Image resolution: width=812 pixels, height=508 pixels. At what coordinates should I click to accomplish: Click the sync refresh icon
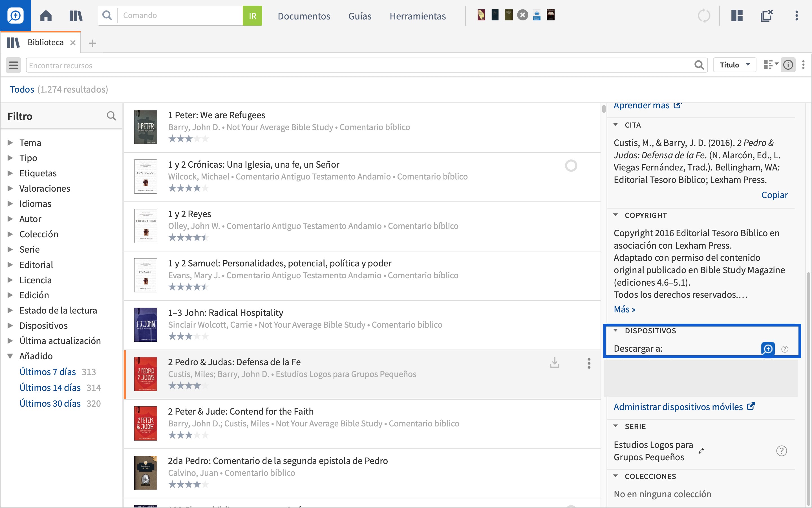coord(704,16)
